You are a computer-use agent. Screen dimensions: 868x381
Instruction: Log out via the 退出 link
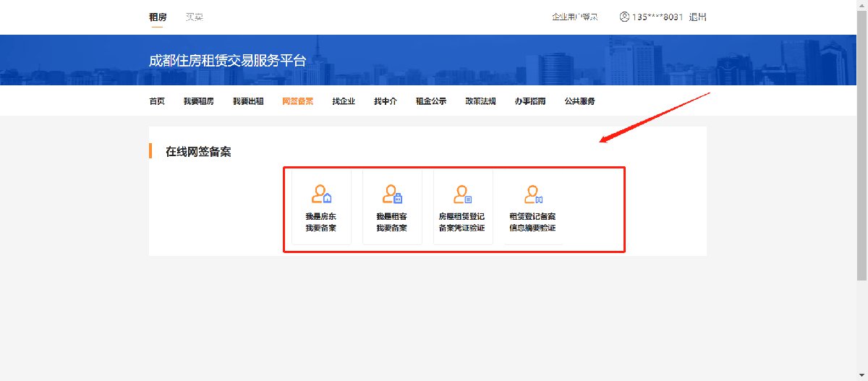[x=697, y=17]
